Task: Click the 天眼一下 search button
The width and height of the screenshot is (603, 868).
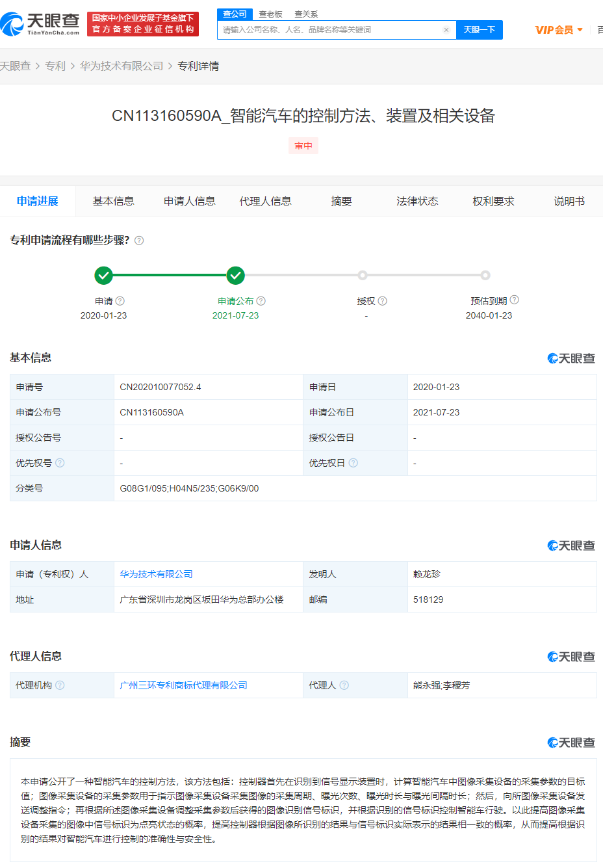Action: click(480, 30)
